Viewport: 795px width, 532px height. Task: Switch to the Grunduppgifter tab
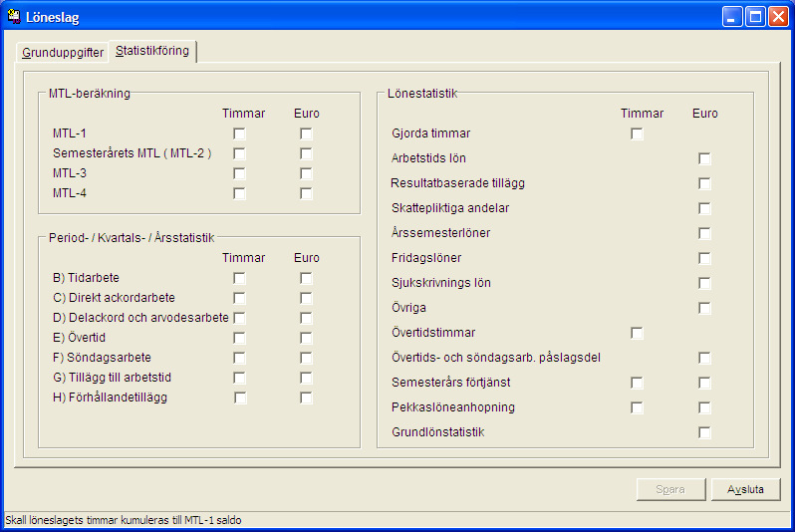pyautogui.click(x=63, y=52)
